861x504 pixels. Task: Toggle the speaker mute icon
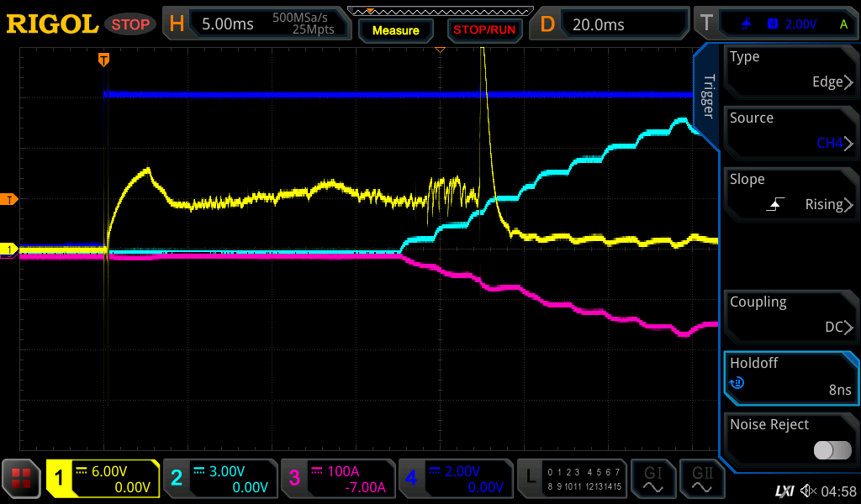click(x=808, y=491)
